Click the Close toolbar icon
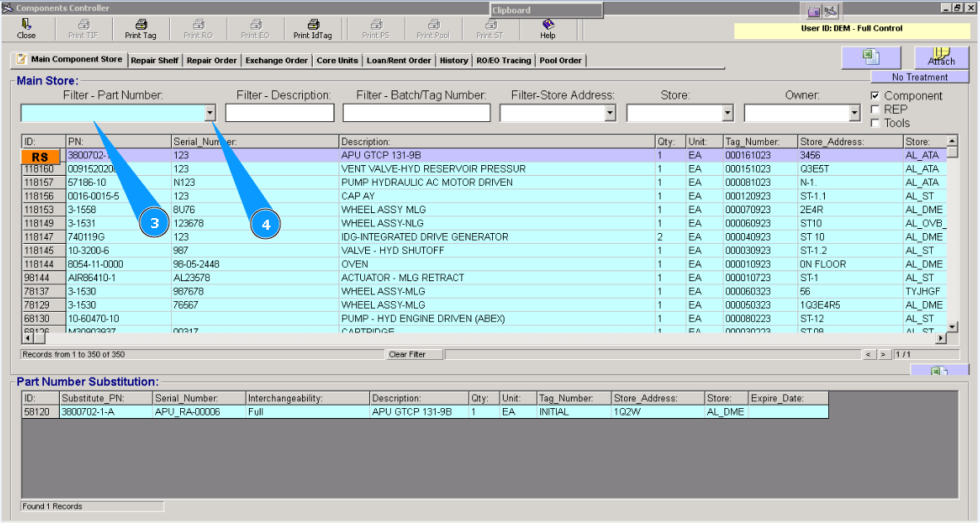 tap(26, 25)
